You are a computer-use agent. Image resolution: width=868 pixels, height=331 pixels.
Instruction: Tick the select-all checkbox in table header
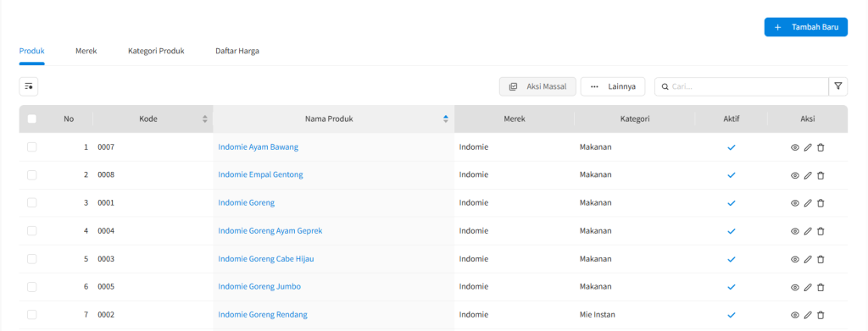pyautogui.click(x=32, y=119)
